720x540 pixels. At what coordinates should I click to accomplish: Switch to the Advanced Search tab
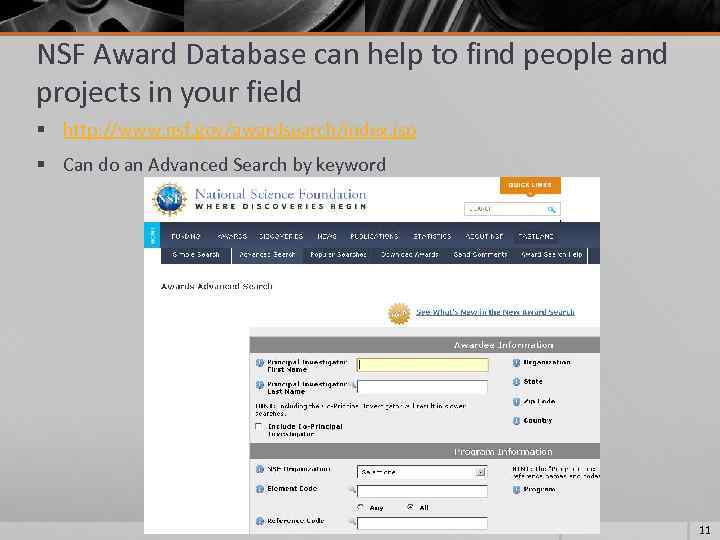(x=267, y=254)
